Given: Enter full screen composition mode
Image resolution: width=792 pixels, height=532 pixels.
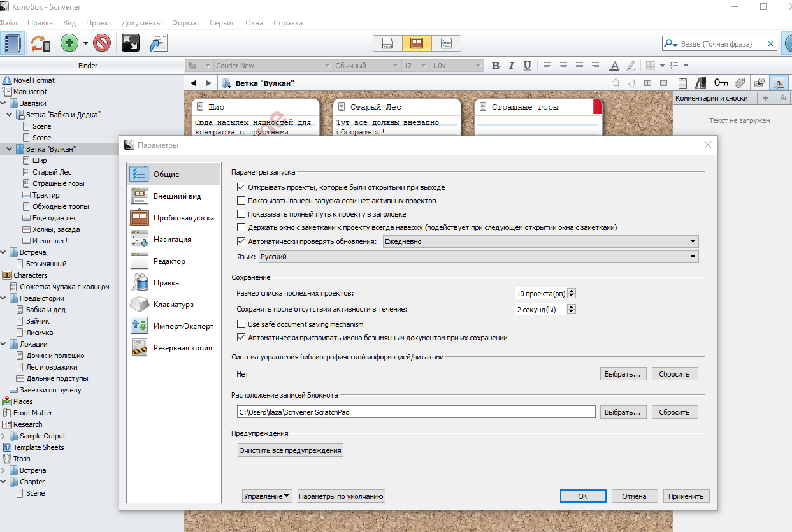Looking at the screenshot, I should point(131,43).
